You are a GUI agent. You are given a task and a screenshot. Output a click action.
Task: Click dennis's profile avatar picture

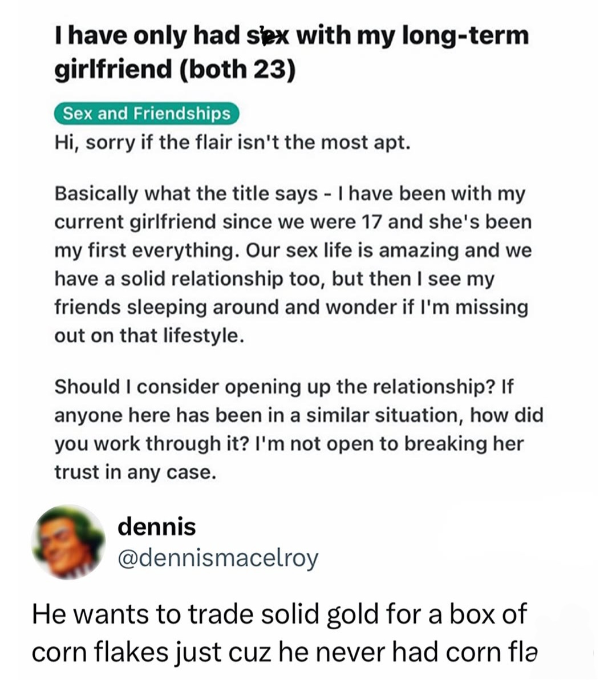(69, 542)
